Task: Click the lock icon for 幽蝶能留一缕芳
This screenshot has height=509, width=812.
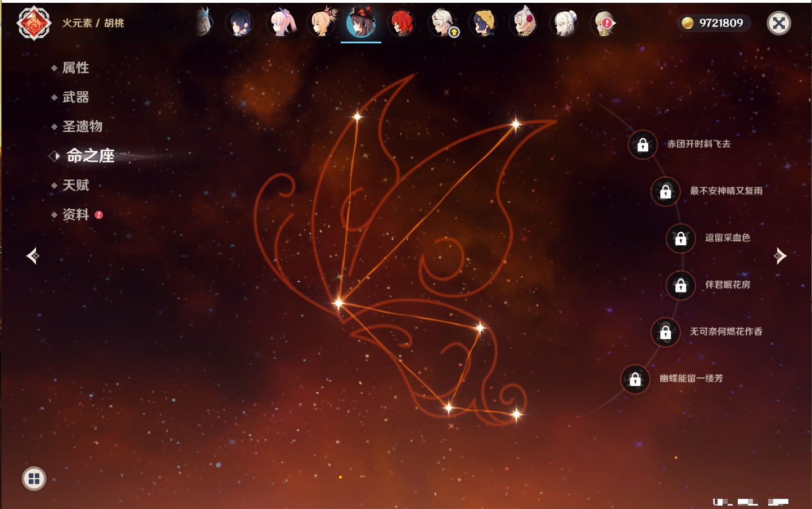Action: point(635,379)
